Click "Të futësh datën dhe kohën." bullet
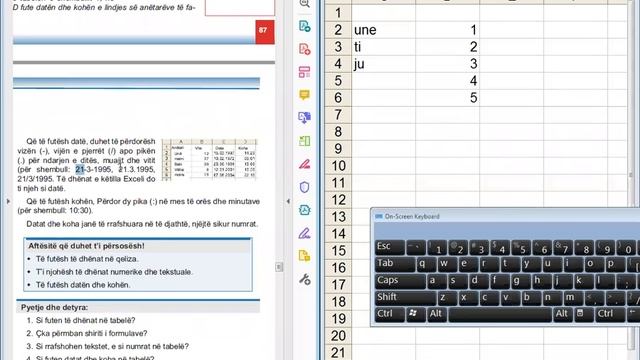 [83, 285]
